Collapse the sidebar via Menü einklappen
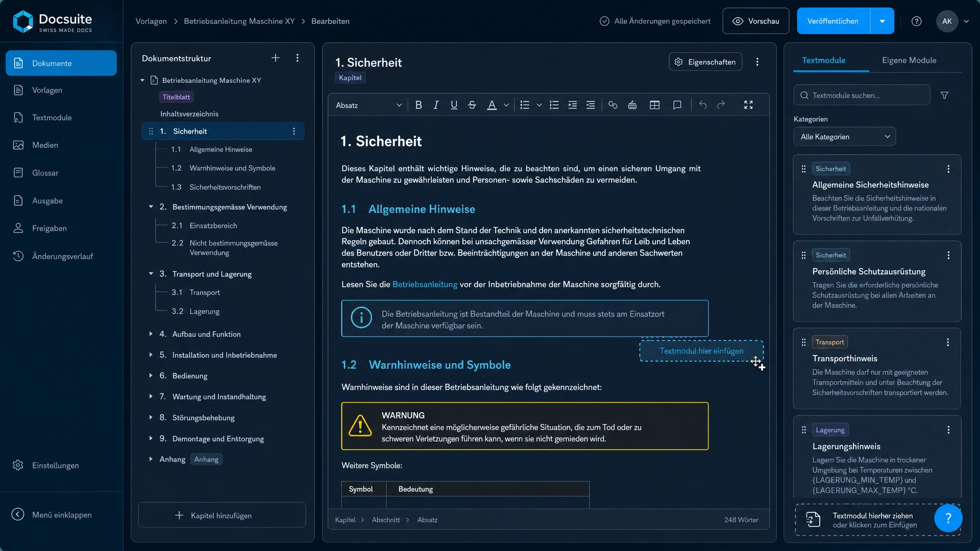The height and width of the screenshot is (551, 980). click(52, 515)
